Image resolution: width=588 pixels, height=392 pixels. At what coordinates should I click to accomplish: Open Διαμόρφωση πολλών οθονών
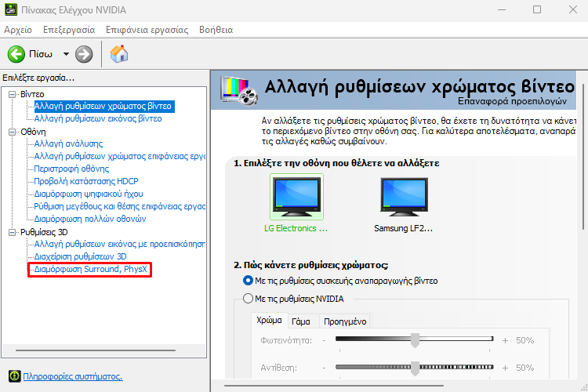pos(90,219)
